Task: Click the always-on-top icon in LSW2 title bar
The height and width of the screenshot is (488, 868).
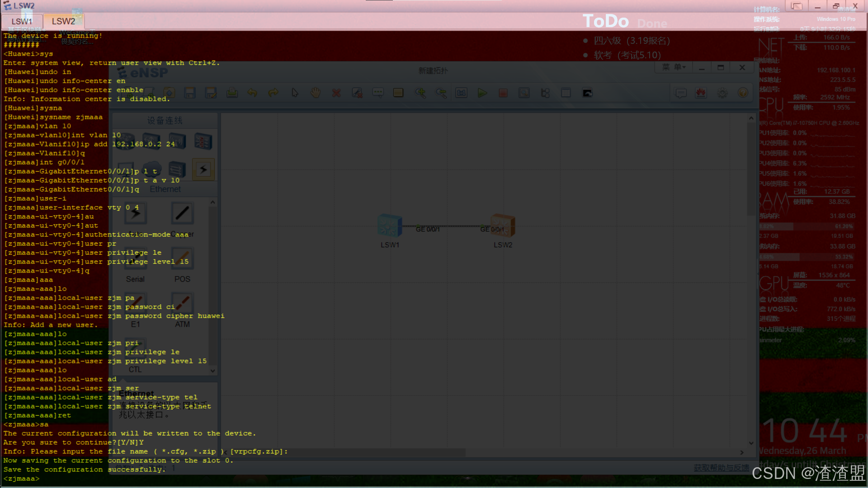Action: pyautogui.click(x=797, y=6)
